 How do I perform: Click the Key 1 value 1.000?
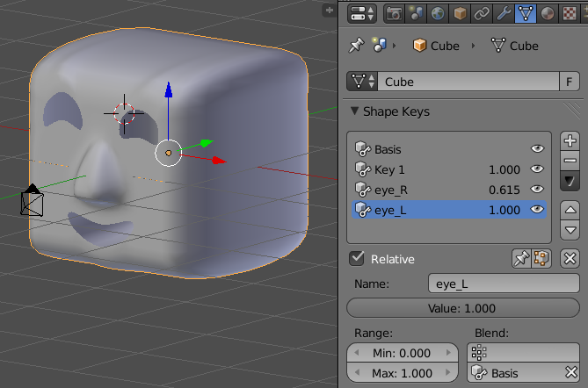pyautogui.click(x=505, y=169)
